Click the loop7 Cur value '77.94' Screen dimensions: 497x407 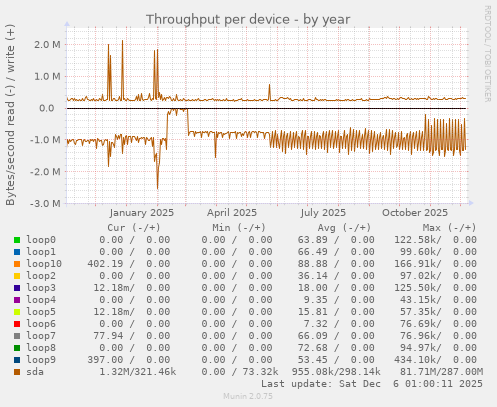(109, 336)
